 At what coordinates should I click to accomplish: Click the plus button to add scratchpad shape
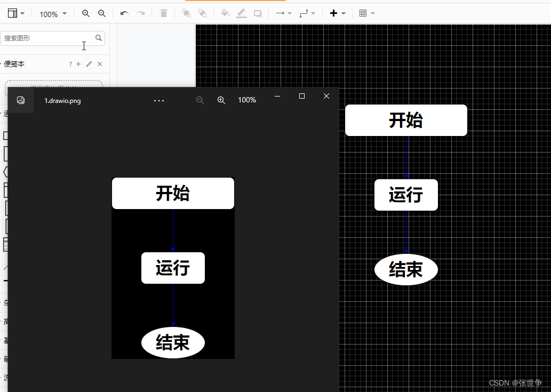[x=78, y=63]
